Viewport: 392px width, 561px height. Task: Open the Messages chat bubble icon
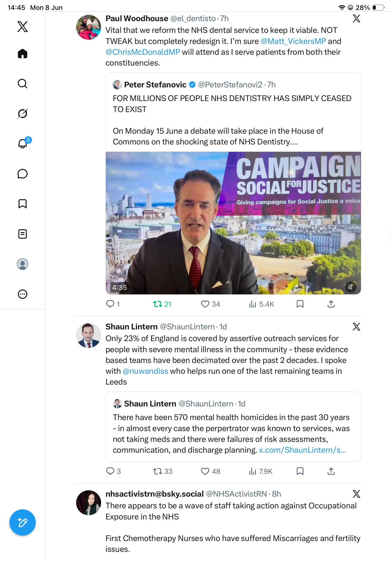click(x=23, y=174)
